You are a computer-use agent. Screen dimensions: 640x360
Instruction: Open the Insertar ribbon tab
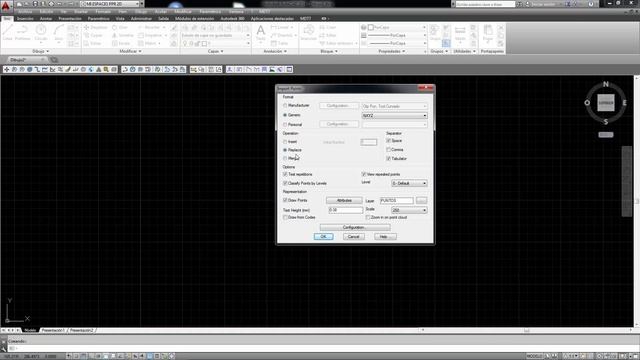click(x=25, y=18)
